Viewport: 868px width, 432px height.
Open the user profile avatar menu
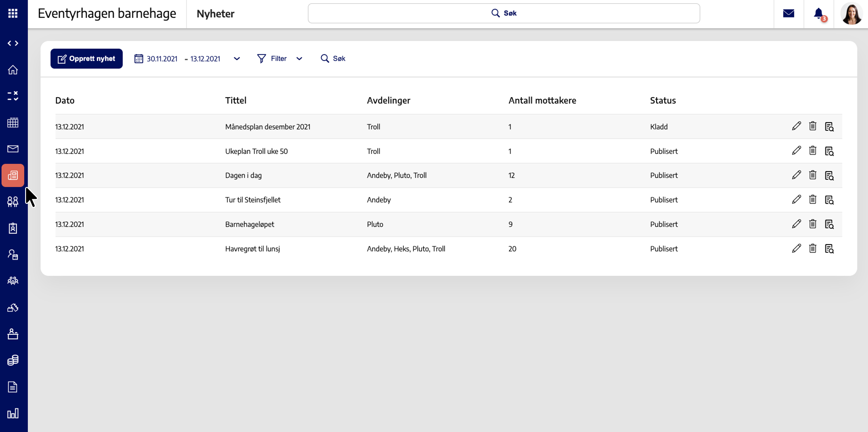point(851,14)
